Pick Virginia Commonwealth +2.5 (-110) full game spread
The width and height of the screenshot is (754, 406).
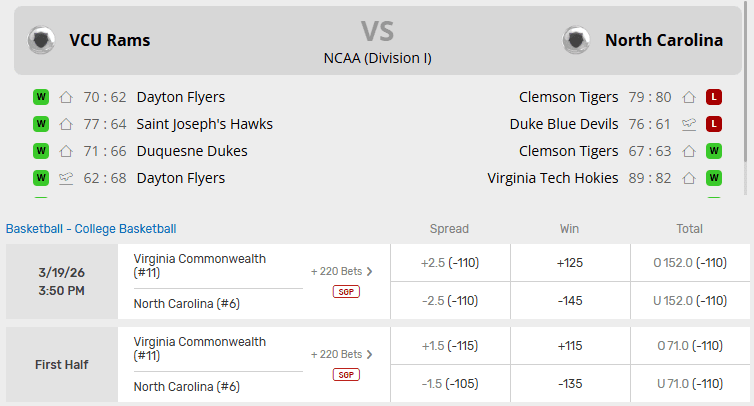click(x=450, y=263)
